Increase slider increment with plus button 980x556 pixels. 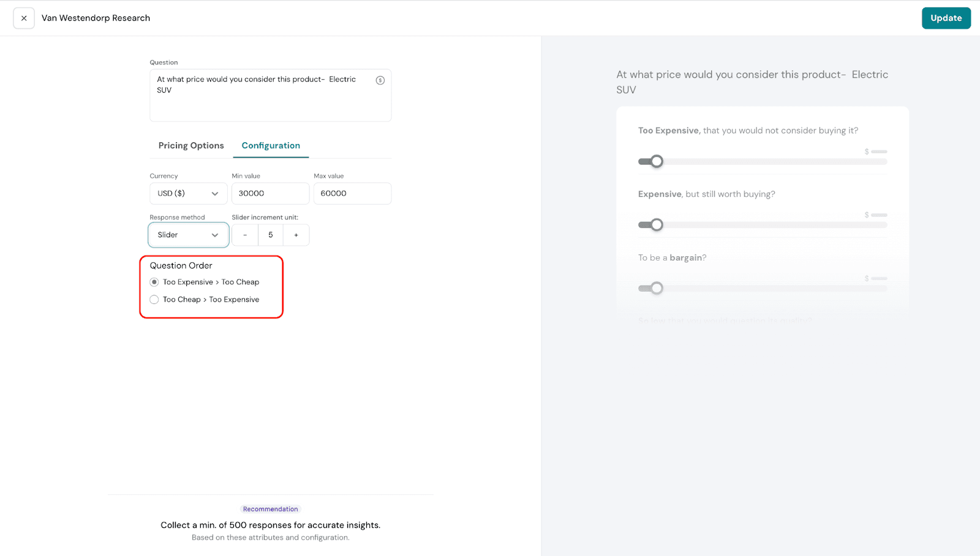click(x=296, y=235)
